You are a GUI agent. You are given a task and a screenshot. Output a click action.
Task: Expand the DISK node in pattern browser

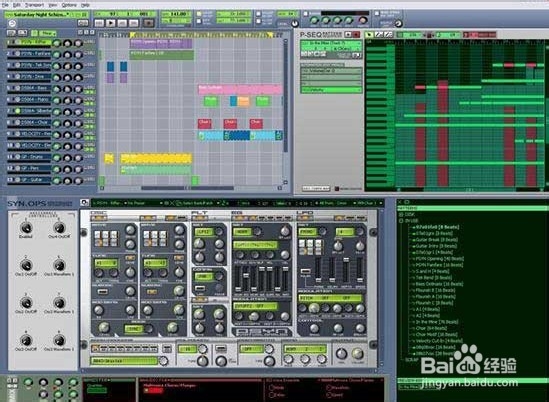pyautogui.click(x=401, y=215)
